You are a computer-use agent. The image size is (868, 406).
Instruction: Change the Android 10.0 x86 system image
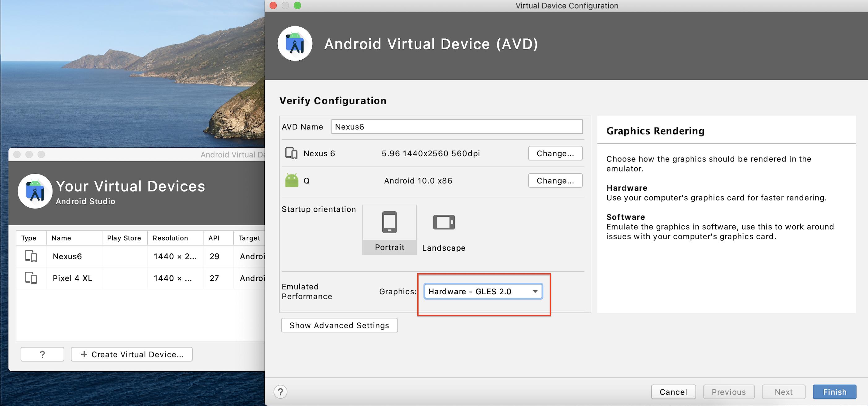click(x=555, y=181)
